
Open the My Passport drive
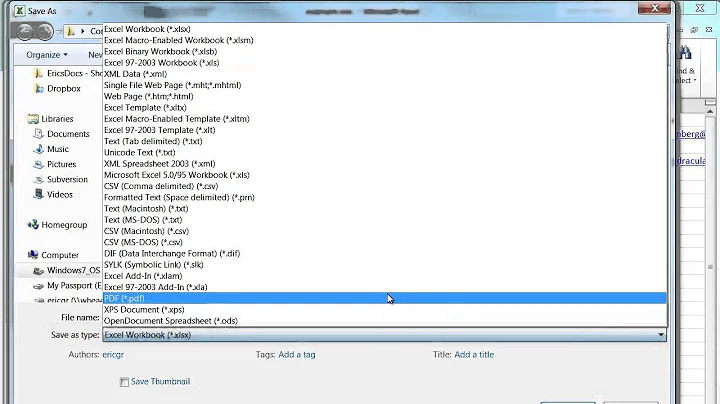click(68, 286)
